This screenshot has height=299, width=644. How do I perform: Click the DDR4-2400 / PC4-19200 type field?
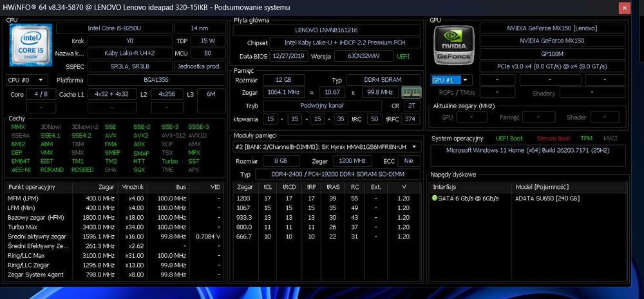(337, 175)
